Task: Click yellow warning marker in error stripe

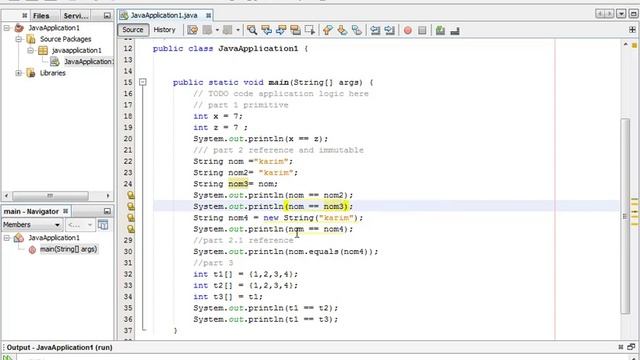Action: pos(634,45)
